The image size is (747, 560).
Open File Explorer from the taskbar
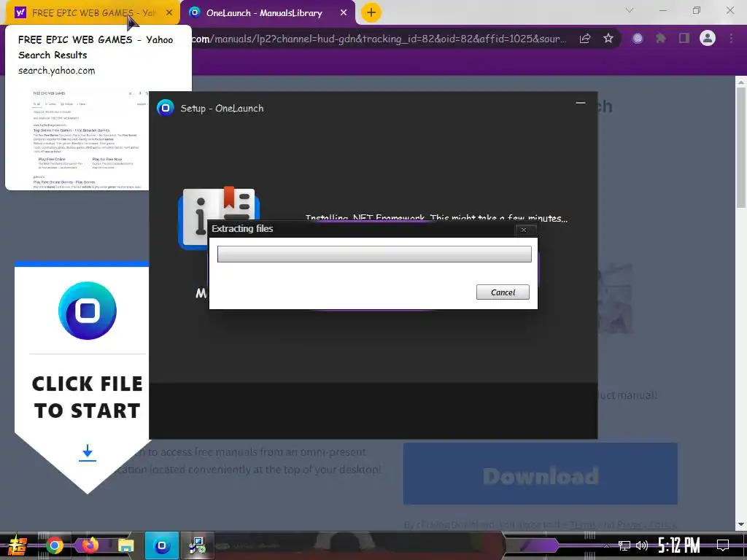click(126, 545)
